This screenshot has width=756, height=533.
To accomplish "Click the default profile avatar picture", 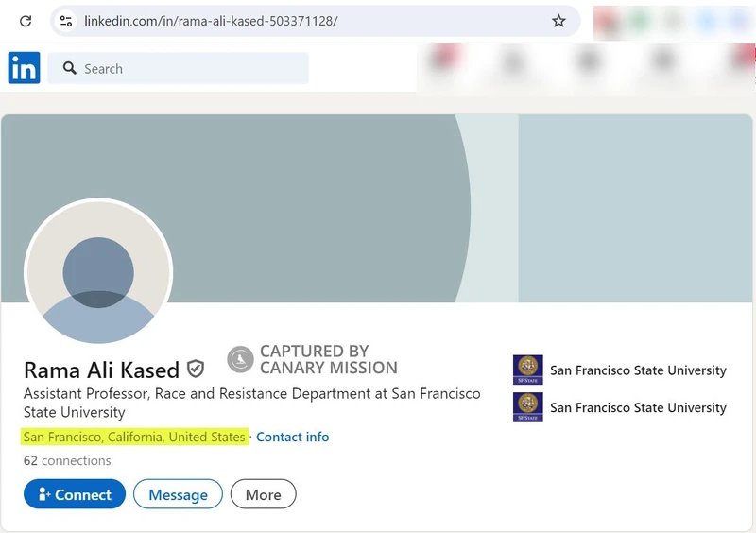I will tap(98, 271).
